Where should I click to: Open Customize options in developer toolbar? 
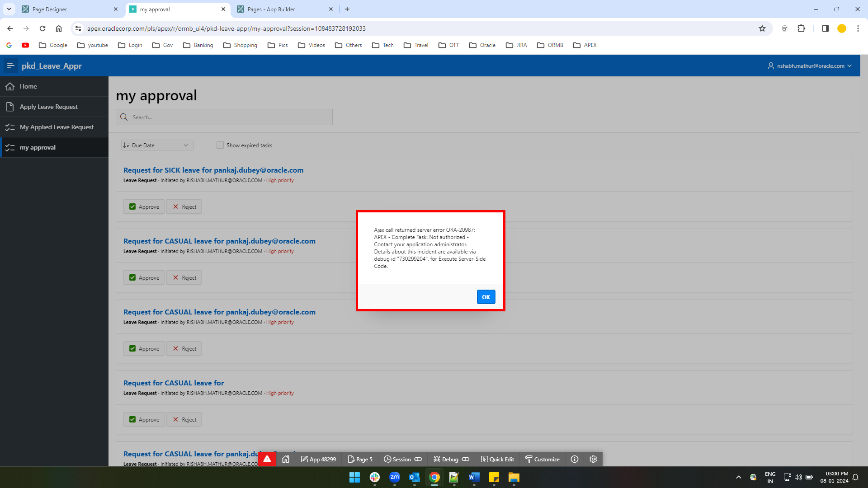coord(542,459)
